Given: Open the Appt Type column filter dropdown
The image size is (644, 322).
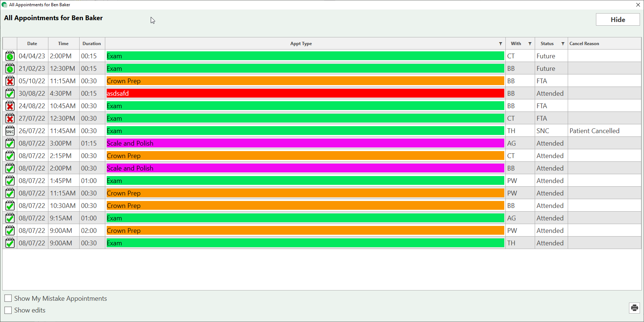Looking at the screenshot, I should coord(500,44).
